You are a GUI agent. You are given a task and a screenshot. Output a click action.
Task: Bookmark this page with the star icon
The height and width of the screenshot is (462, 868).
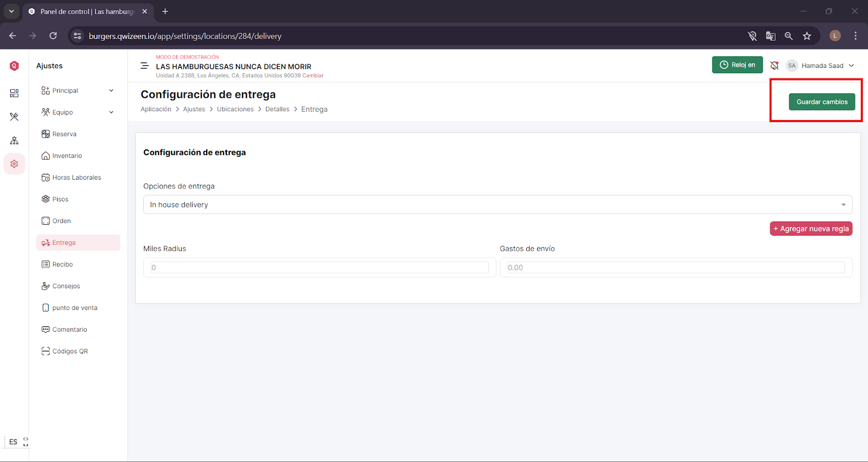807,36
